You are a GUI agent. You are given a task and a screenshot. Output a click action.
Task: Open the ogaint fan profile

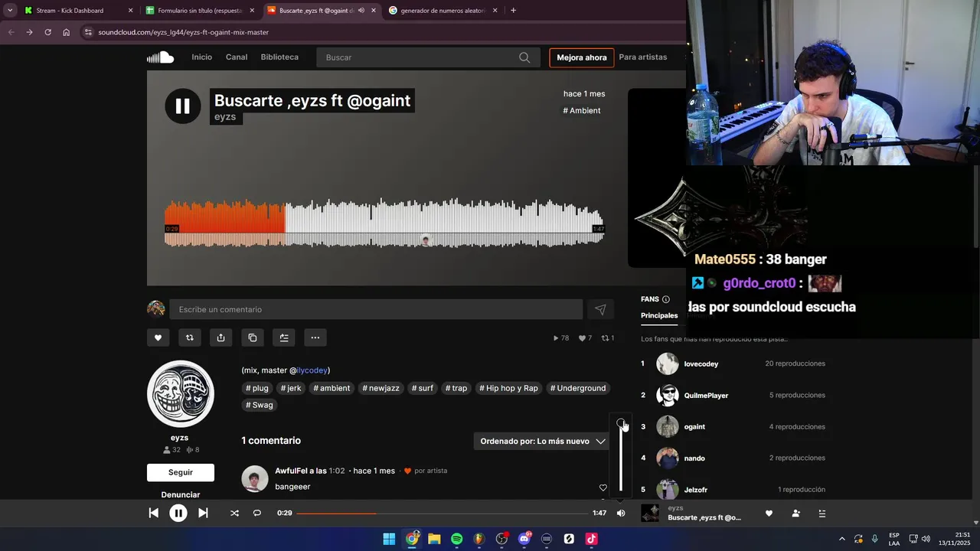coord(694,427)
